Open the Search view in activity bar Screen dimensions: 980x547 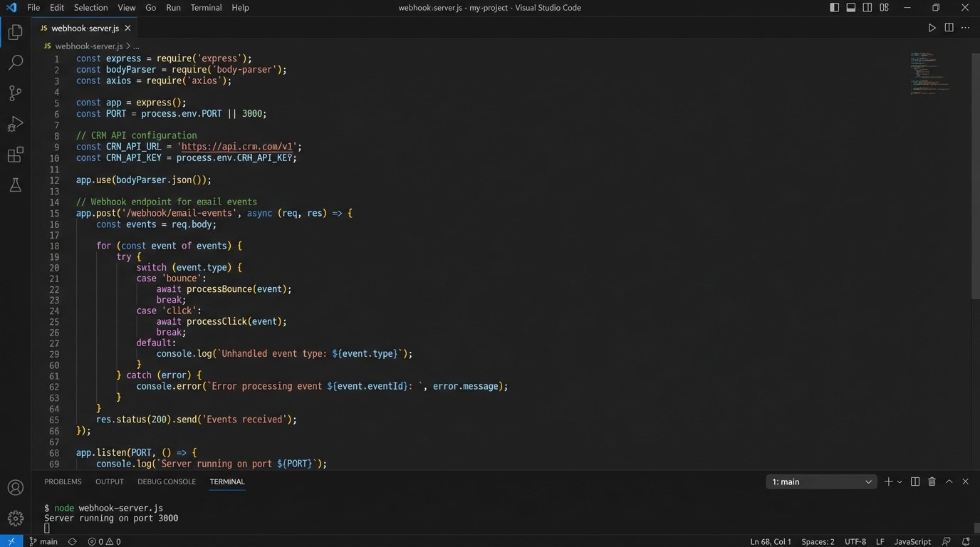[x=15, y=63]
